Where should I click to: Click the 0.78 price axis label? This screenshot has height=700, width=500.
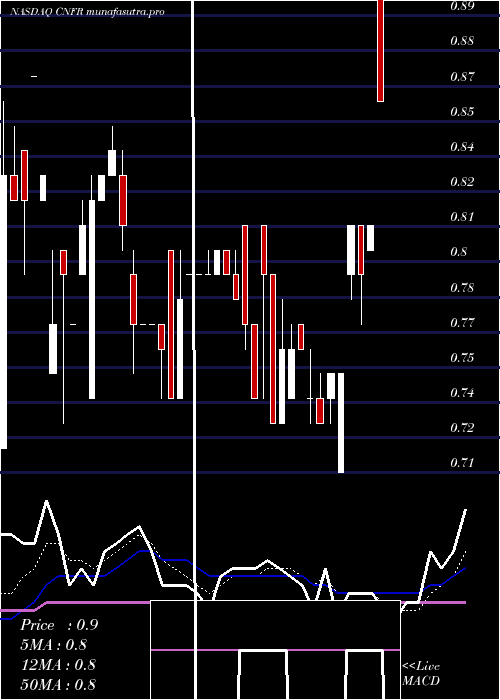point(462,288)
